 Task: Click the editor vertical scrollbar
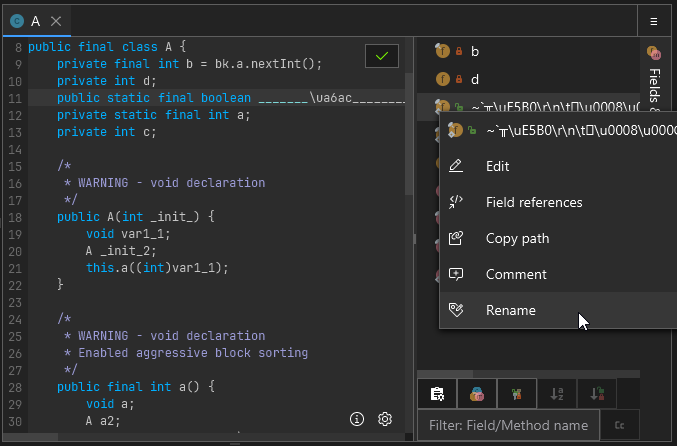pyautogui.click(x=408, y=134)
